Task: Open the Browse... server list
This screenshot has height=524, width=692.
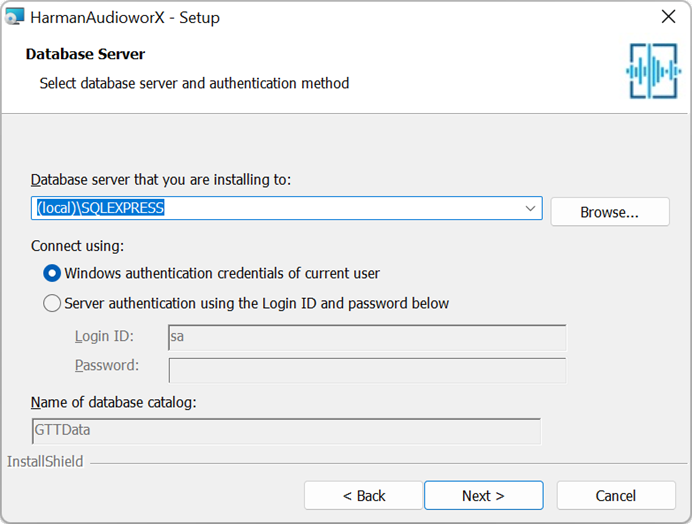Action: (610, 212)
